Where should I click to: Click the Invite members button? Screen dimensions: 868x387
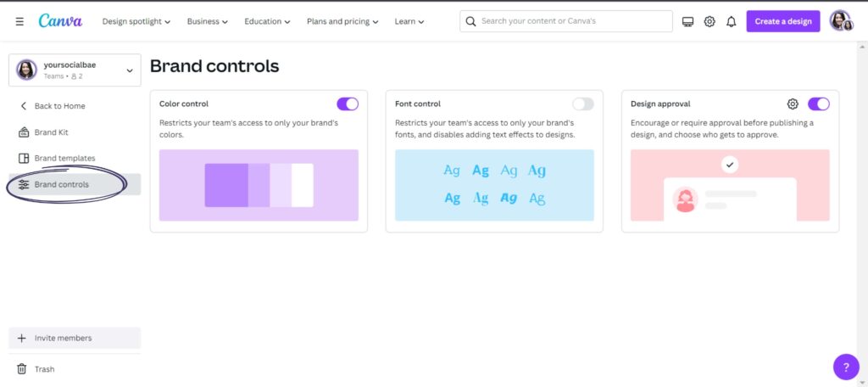coord(75,338)
